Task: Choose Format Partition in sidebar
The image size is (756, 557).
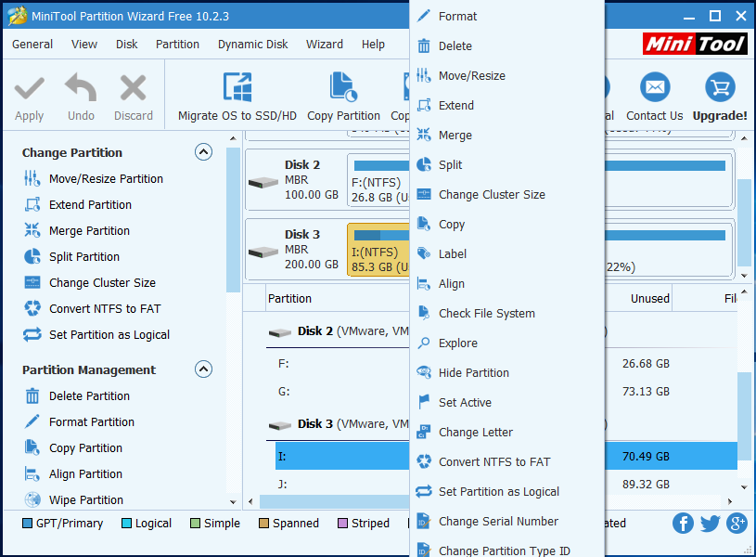Action: tap(79, 421)
